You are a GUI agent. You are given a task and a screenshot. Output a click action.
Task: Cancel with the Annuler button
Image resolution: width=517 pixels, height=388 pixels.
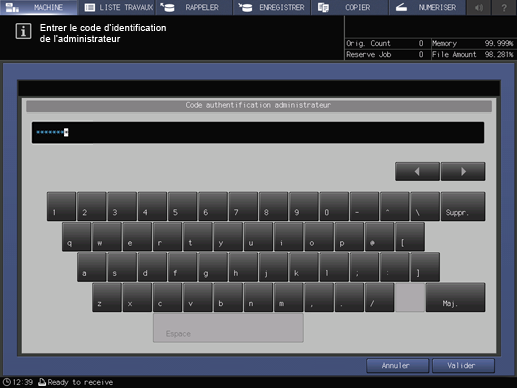[398, 366]
